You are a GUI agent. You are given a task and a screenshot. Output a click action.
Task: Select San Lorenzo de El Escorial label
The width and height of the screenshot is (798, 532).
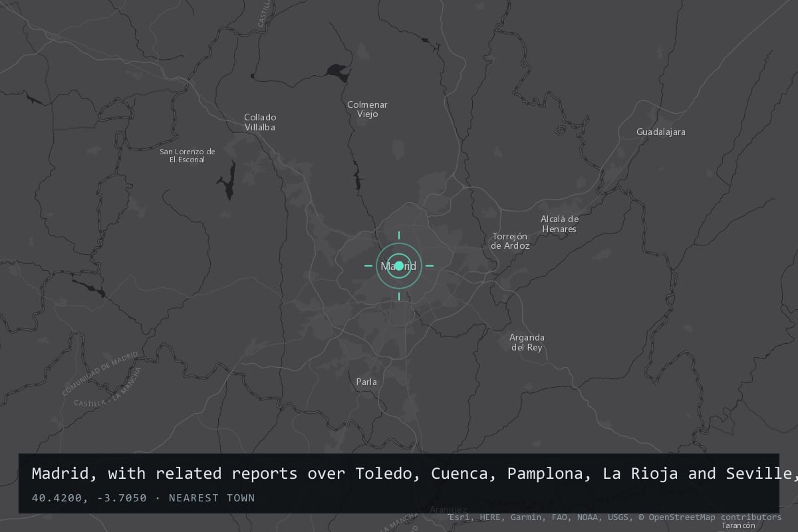coord(188,156)
